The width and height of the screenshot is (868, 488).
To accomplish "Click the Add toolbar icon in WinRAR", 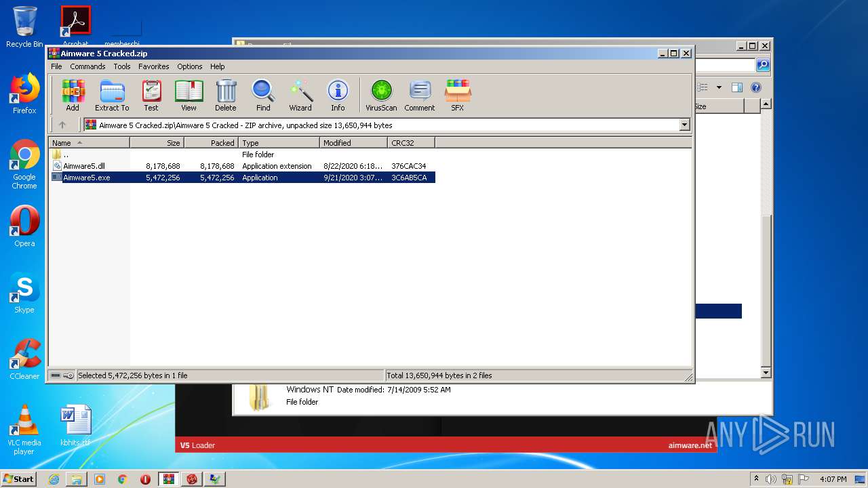I will click(73, 95).
